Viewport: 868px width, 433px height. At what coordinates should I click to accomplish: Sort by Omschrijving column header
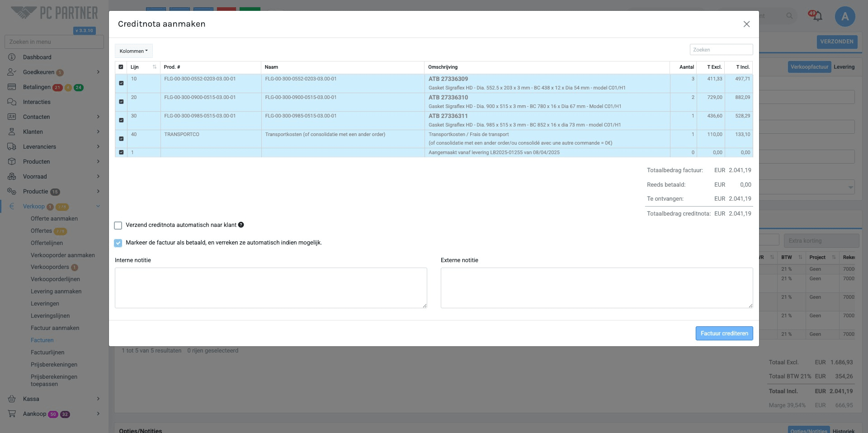click(x=547, y=67)
